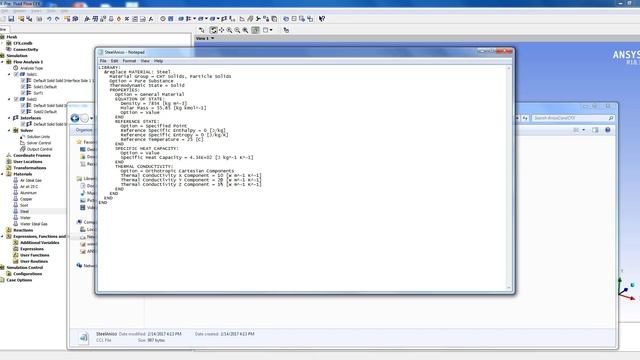Open Notepad Help menu
The image size is (640, 360).
coord(158,61)
